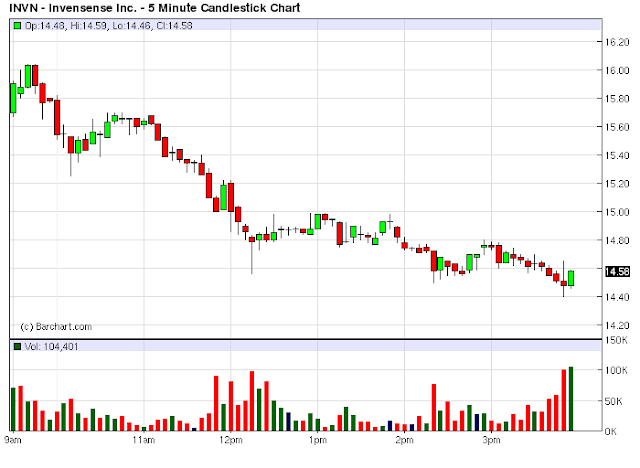Screen dimensions: 640x468
Task: Click the 11am time axis label
Action: tap(144, 440)
